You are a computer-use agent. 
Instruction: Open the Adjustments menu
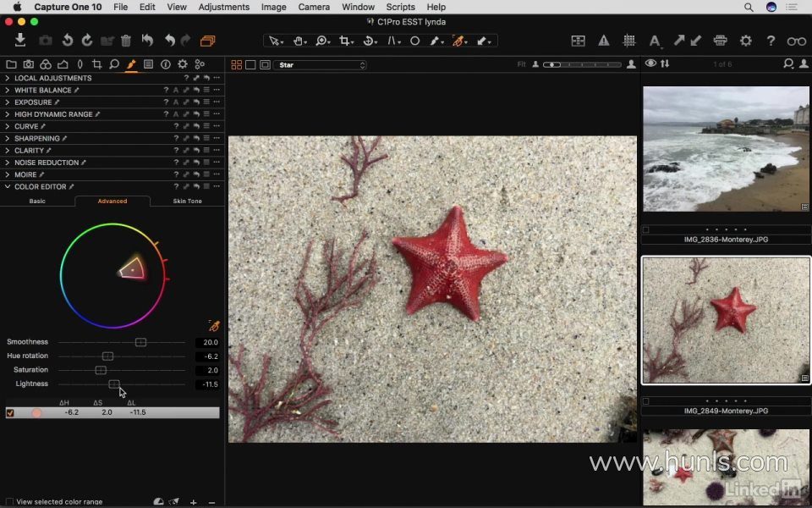coord(223,7)
